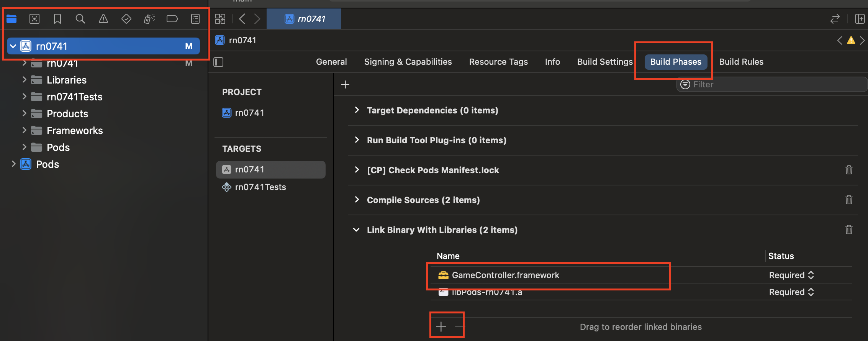Image resolution: width=868 pixels, height=341 pixels.
Task: Add a linked library with plus
Action: click(x=441, y=326)
